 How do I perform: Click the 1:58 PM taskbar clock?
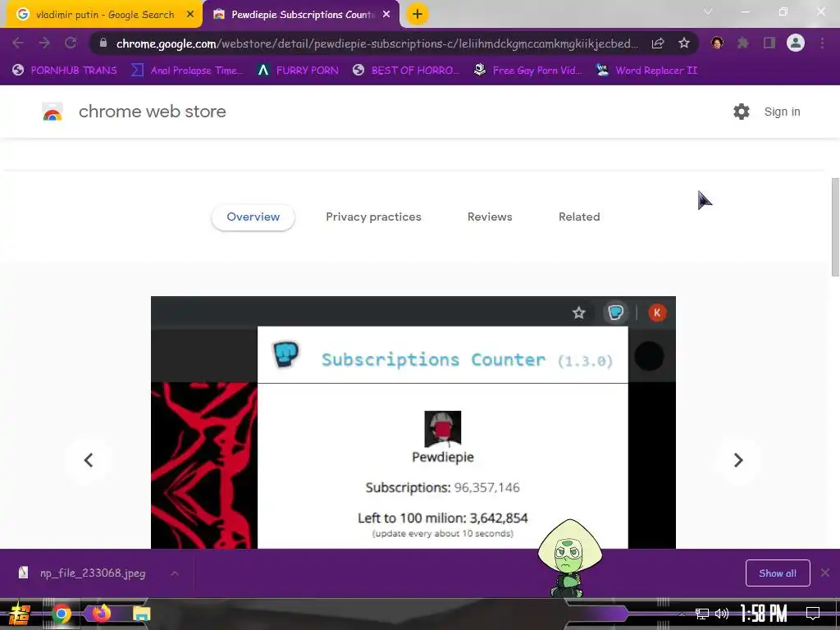[x=764, y=614]
